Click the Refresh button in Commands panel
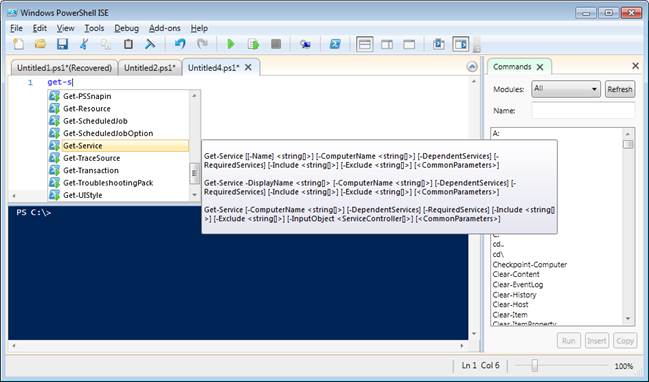649x382 pixels. [620, 89]
